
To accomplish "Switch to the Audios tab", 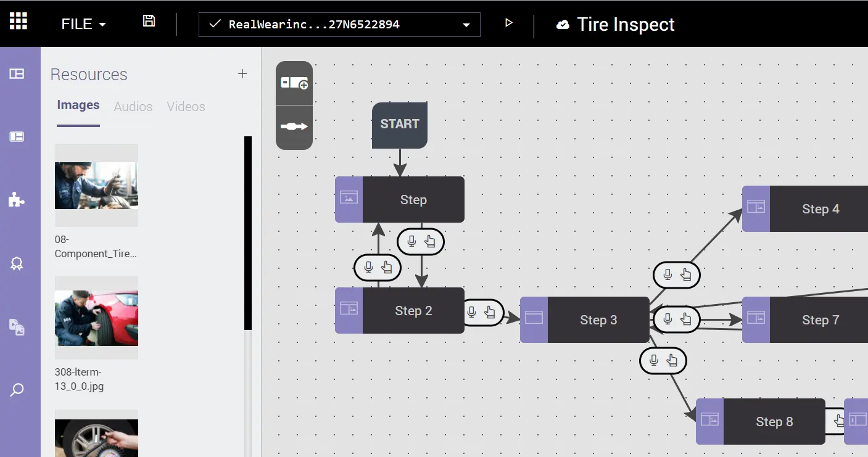I will pyautogui.click(x=133, y=107).
